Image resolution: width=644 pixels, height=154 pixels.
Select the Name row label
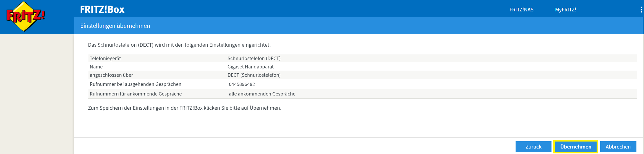point(96,67)
